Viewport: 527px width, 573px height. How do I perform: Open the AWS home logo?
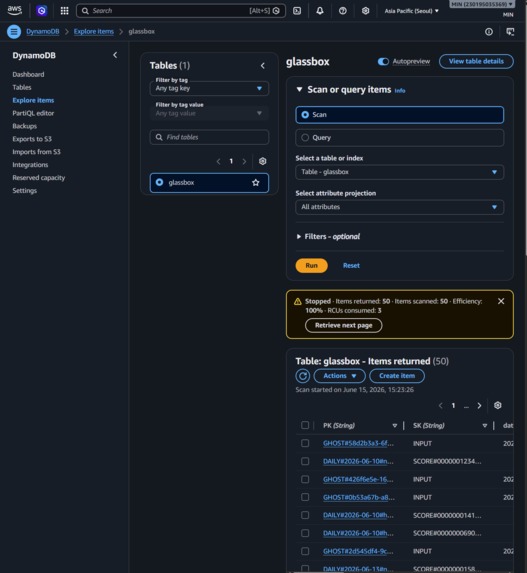tap(15, 10)
